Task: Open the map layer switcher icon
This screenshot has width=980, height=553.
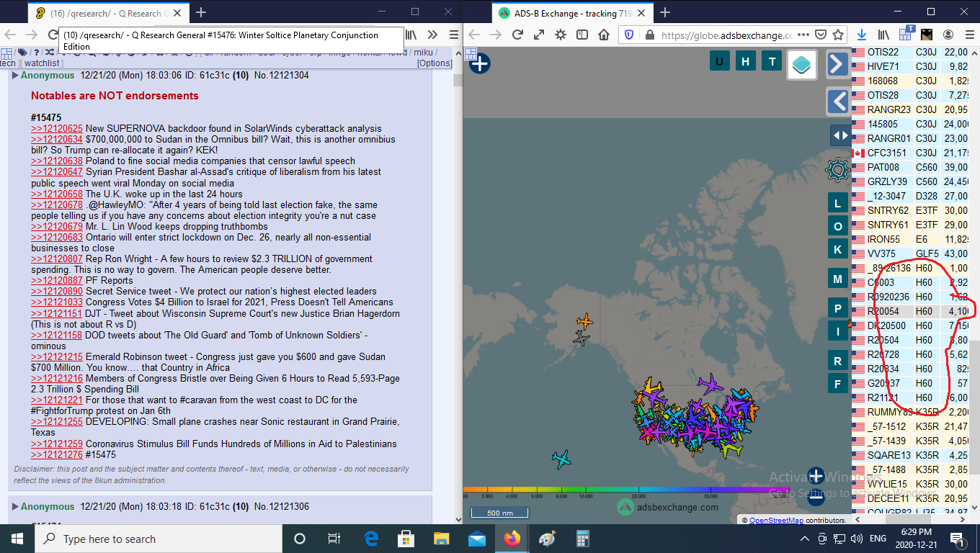Action: pos(801,64)
